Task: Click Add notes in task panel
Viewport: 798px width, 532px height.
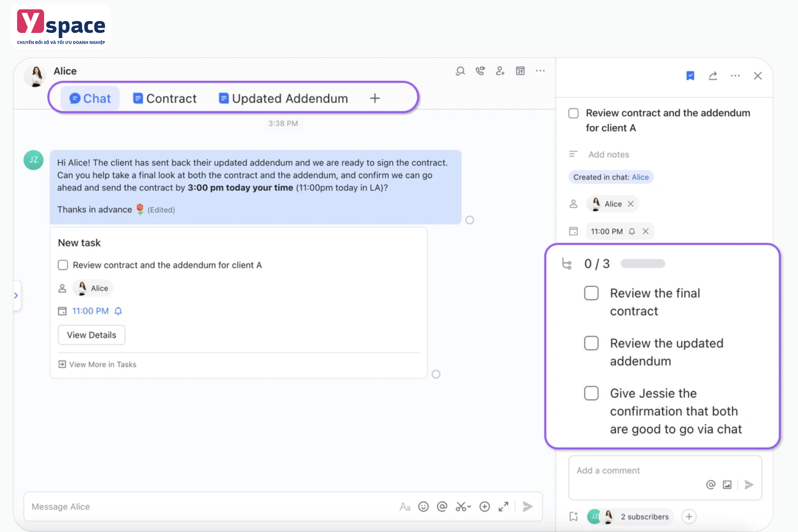Action: [609, 154]
